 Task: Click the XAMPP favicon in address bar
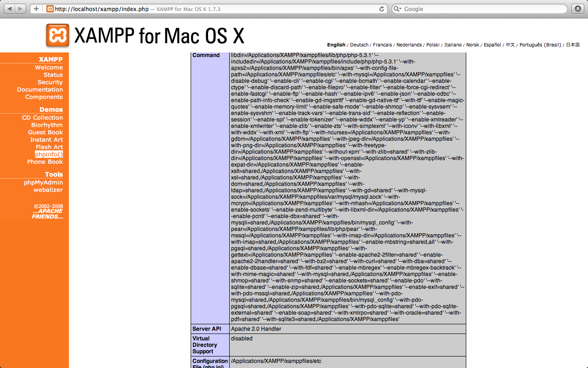point(50,9)
